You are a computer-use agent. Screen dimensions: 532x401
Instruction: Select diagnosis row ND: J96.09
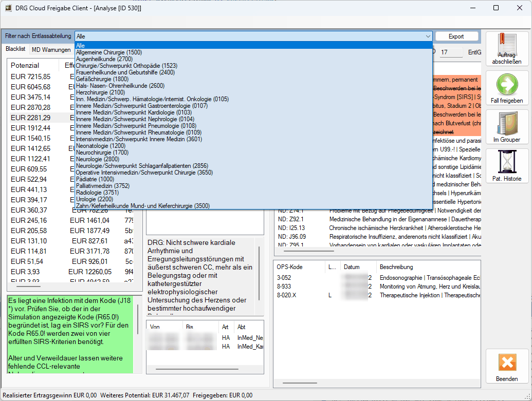(378, 237)
